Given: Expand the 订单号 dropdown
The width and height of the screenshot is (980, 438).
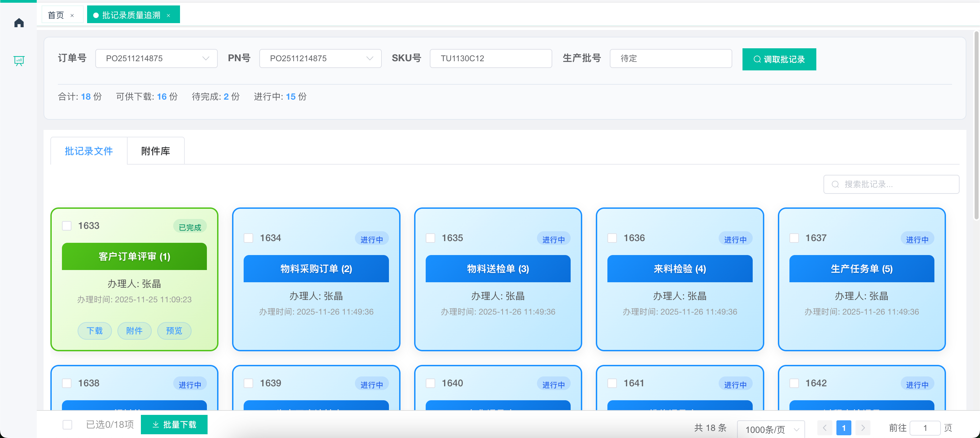Looking at the screenshot, I should 157,58.
